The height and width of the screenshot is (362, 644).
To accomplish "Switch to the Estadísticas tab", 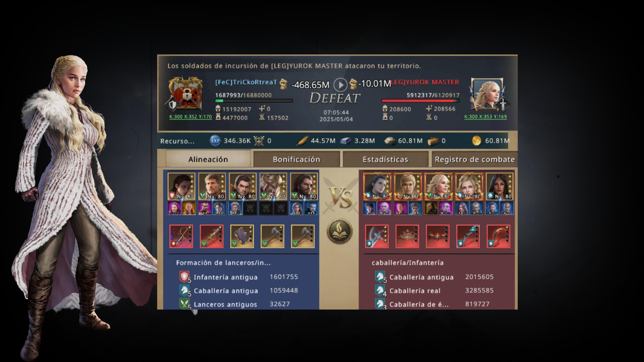I will click(x=385, y=159).
